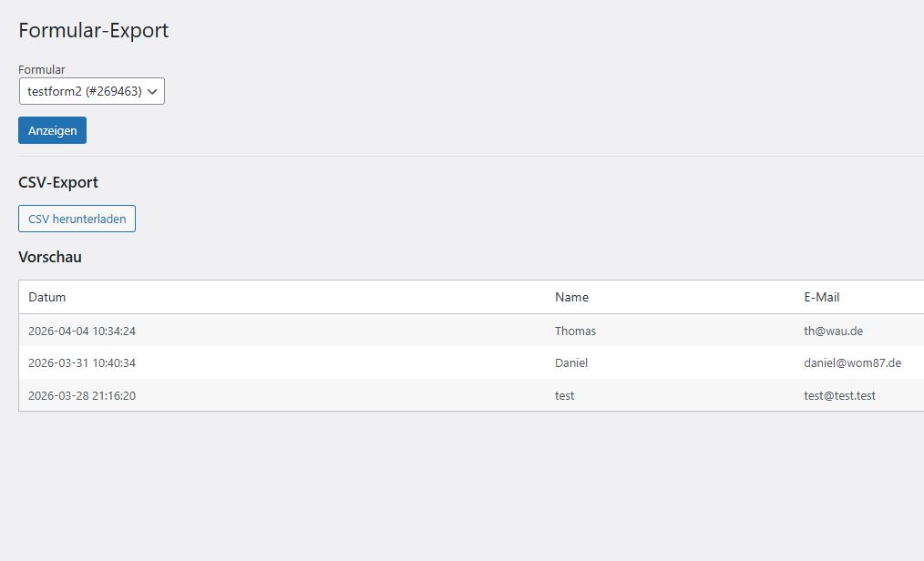Click the Formular-Export page heading
The image size is (924, 561).
pyautogui.click(x=94, y=30)
